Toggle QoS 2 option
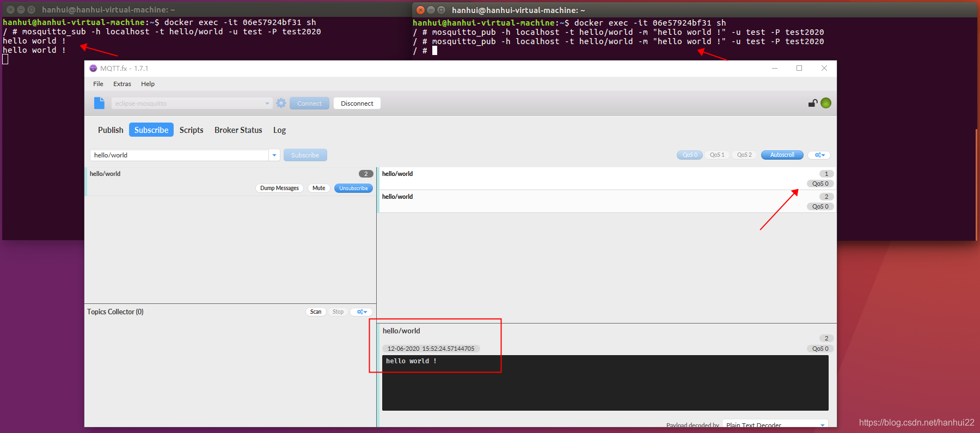980x433 pixels. tap(744, 155)
